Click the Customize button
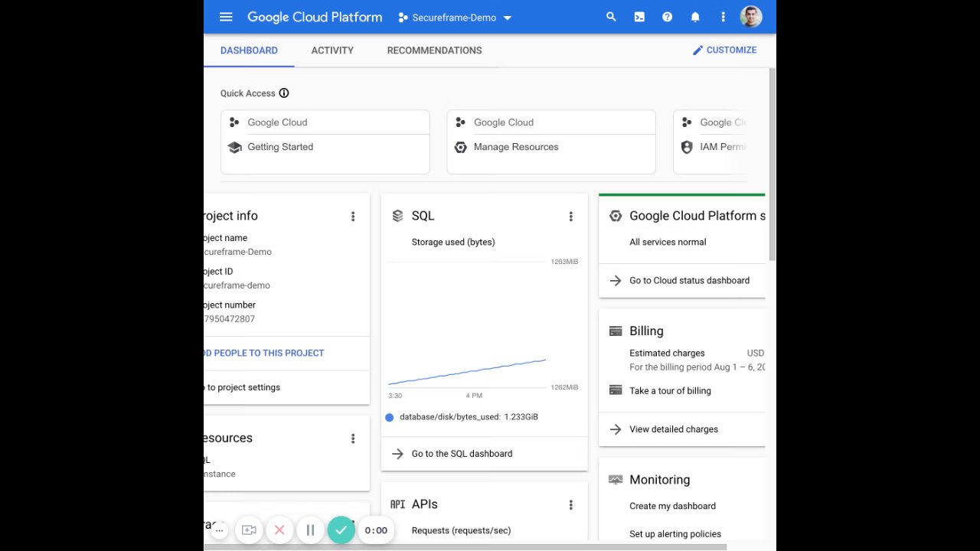Image resolution: width=980 pixels, height=551 pixels. pos(724,51)
